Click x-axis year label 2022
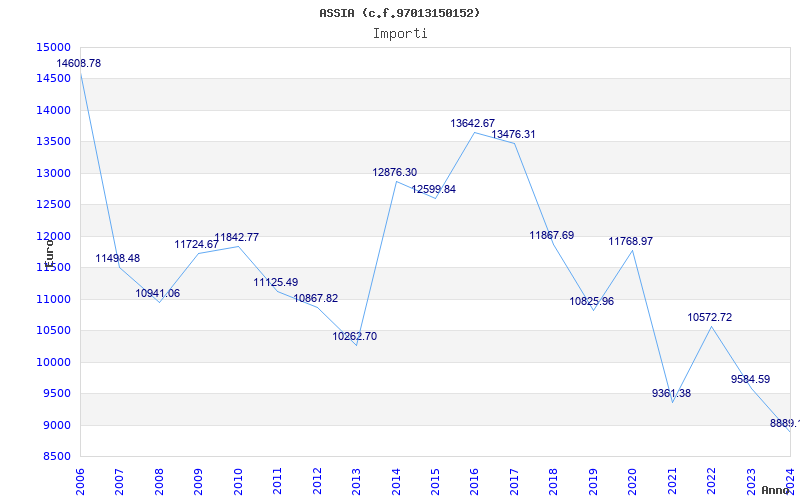This screenshot has height=500, width=800. [711, 482]
